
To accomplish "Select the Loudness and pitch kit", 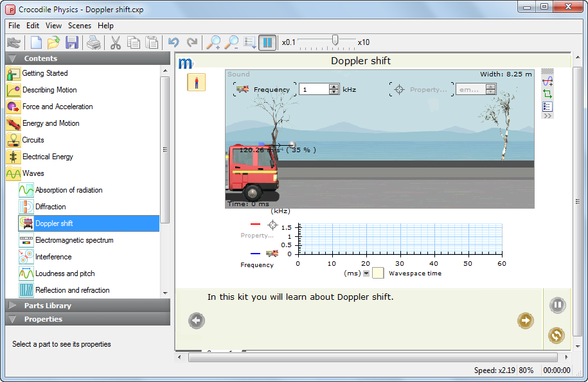I will (65, 273).
